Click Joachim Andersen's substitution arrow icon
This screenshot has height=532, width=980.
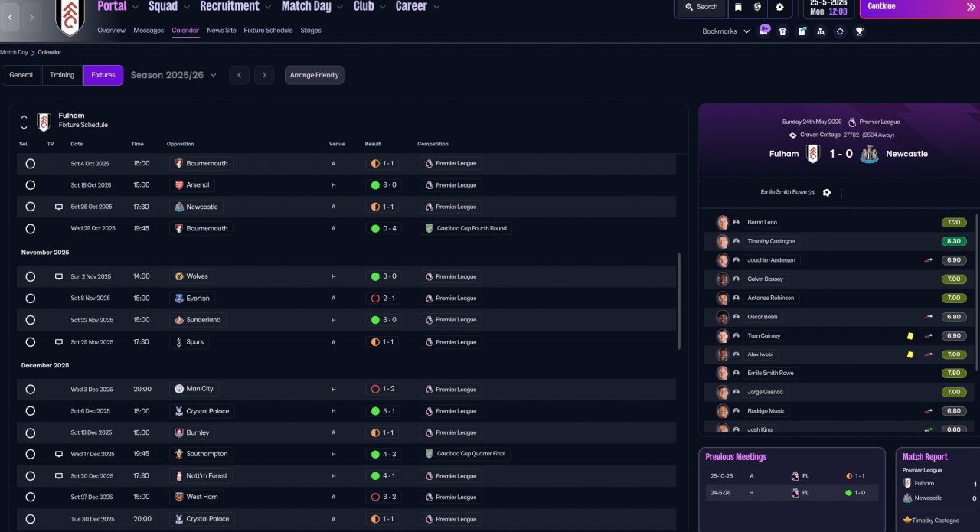coord(929,260)
